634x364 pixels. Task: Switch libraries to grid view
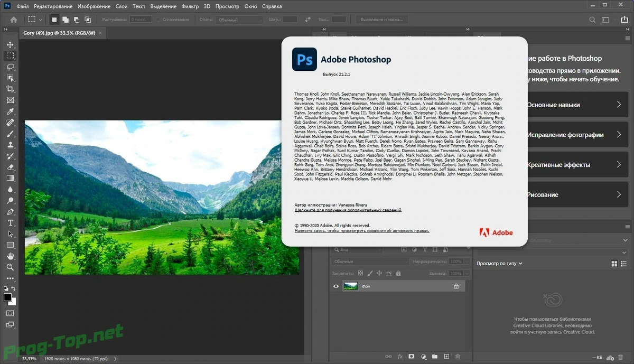614,264
